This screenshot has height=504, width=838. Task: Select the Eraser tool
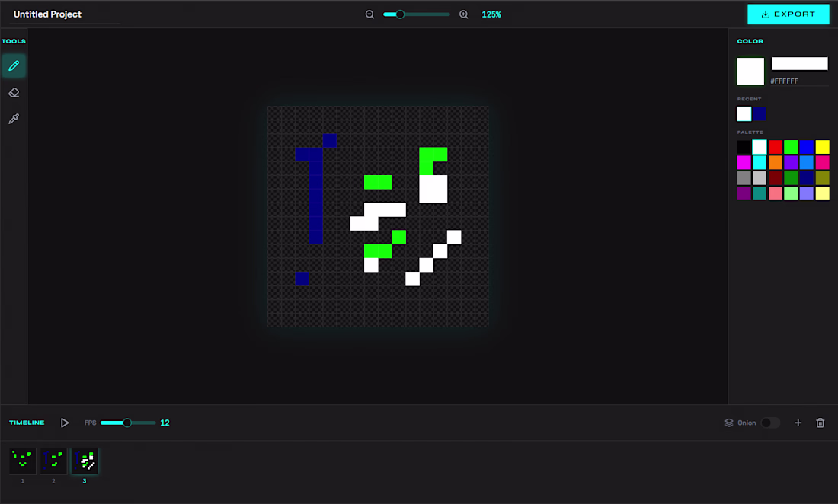pos(14,92)
